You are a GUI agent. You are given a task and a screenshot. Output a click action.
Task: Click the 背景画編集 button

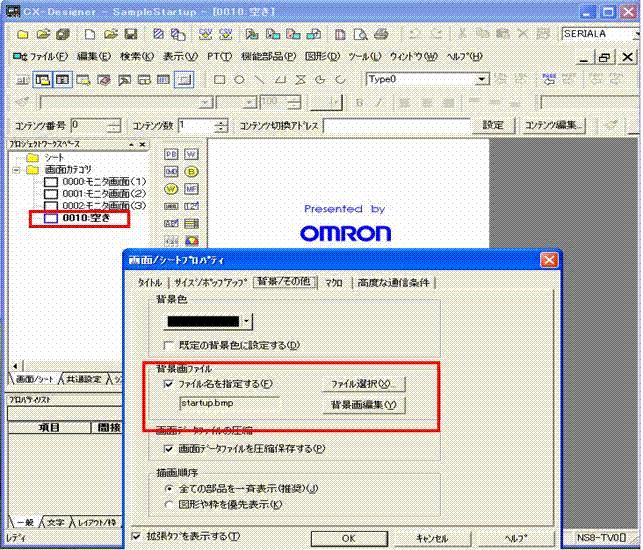pos(362,405)
